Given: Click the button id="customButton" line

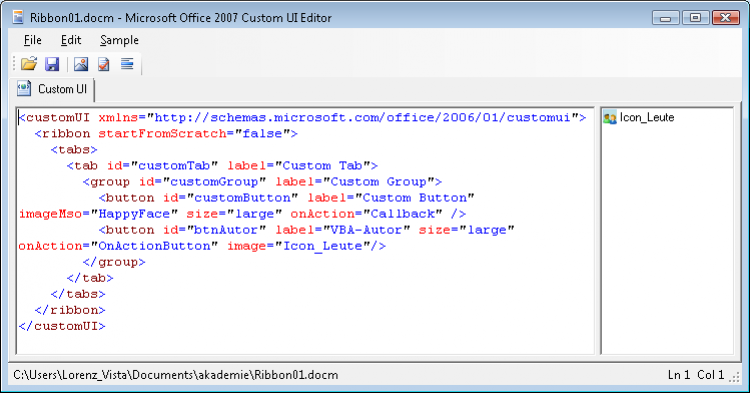Looking at the screenshot, I should tap(287, 198).
